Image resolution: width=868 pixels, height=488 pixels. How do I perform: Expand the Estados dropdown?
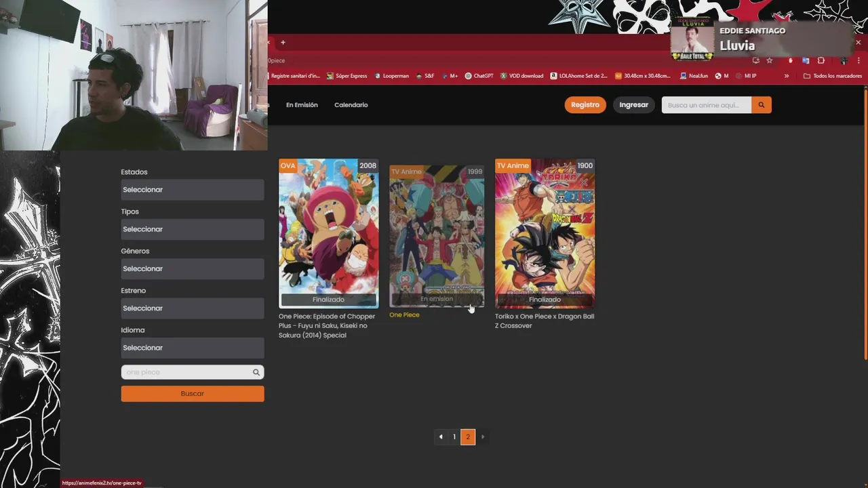pos(193,190)
